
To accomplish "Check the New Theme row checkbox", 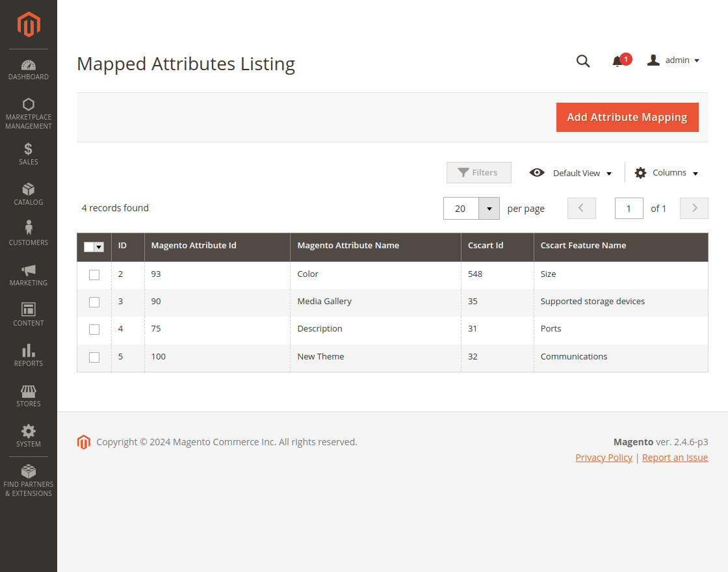I will tap(94, 357).
